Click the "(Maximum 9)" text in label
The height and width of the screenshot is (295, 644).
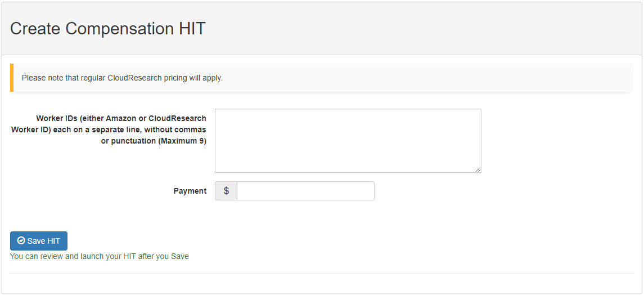coord(183,141)
